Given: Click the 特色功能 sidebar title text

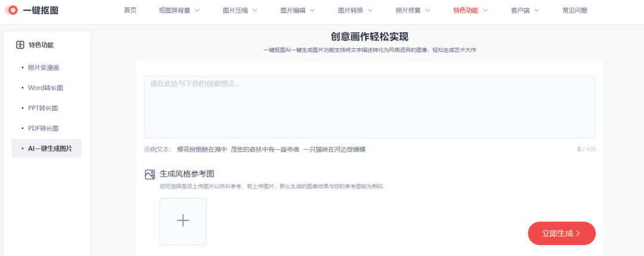Looking at the screenshot, I should (x=41, y=45).
